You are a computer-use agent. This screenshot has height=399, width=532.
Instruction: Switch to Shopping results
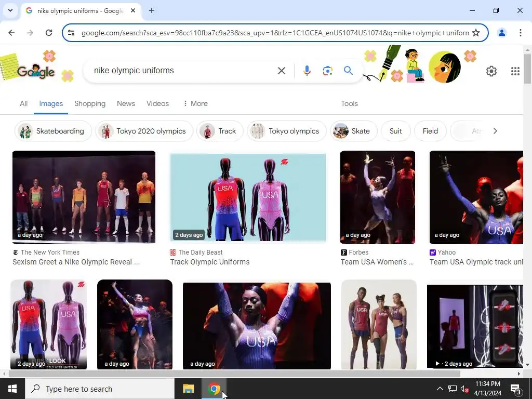[90, 103]
